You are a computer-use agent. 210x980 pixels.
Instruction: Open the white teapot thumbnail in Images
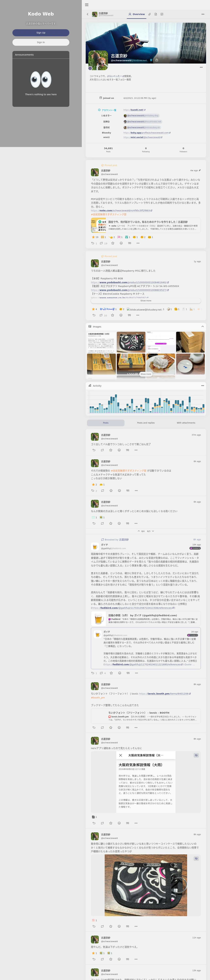(191, 364)
